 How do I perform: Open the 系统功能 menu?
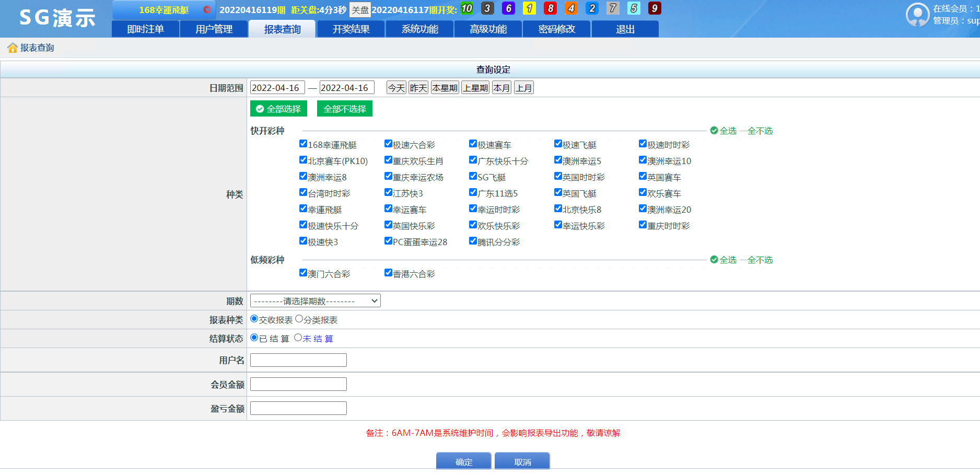419,29
